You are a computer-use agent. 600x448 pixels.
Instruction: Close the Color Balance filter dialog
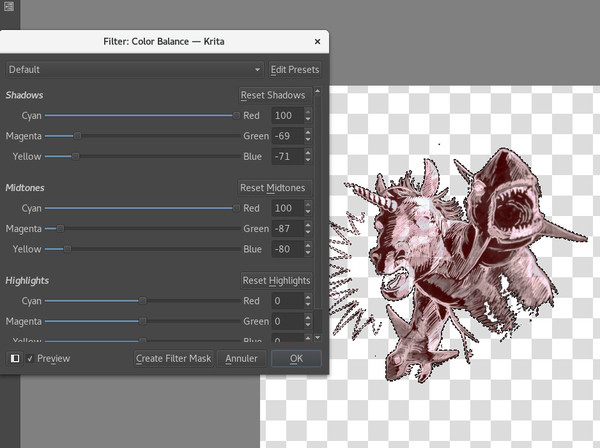click(x=317, y=41)
